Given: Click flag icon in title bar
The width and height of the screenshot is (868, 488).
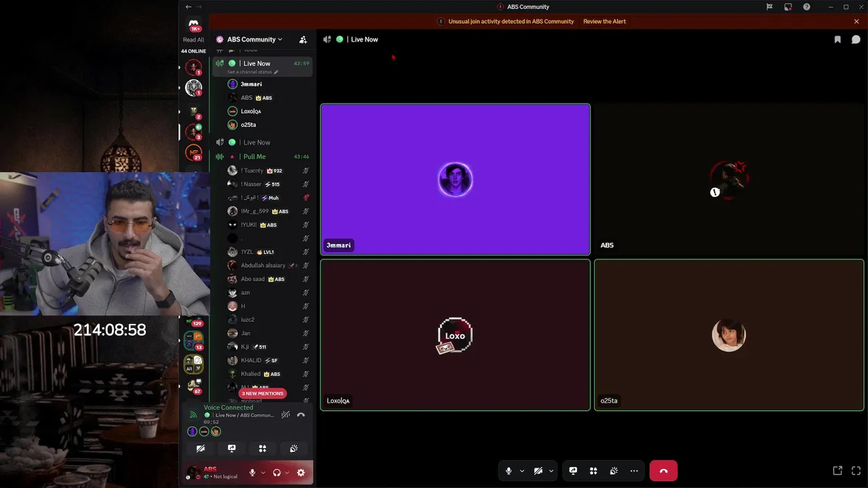Looking at the screenshot, I should pos(769,7).
